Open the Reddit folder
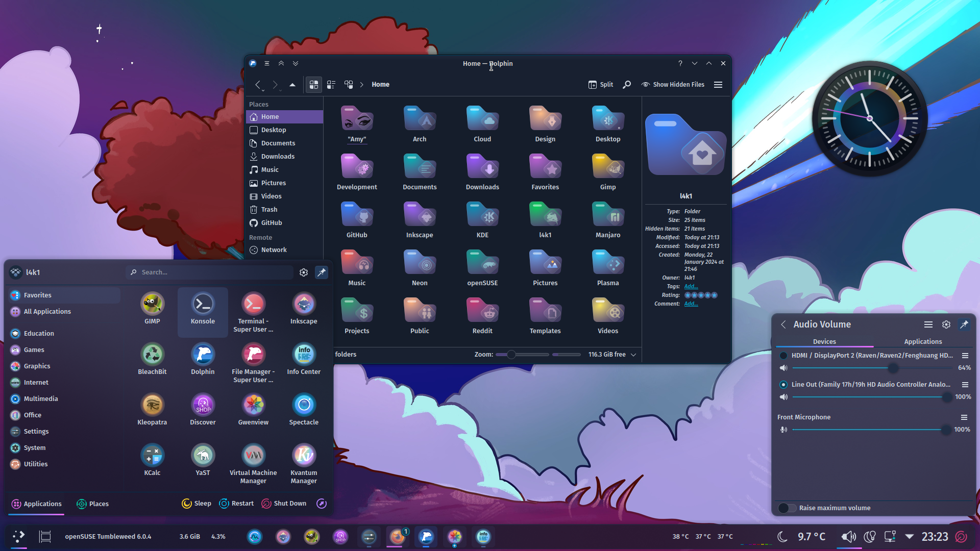This screenshot has height=551, width=980. tap(482, 316)
